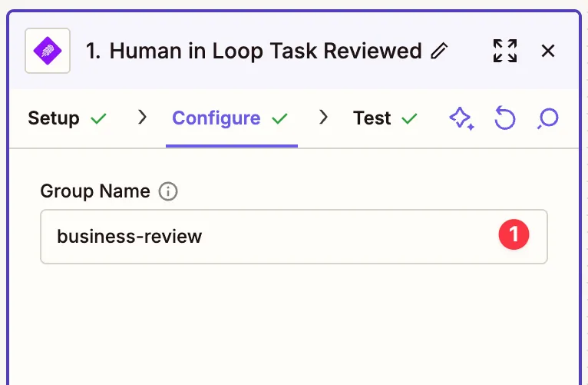
Task: Click the AI sparkle icon
Action: [x=461, y=118]
